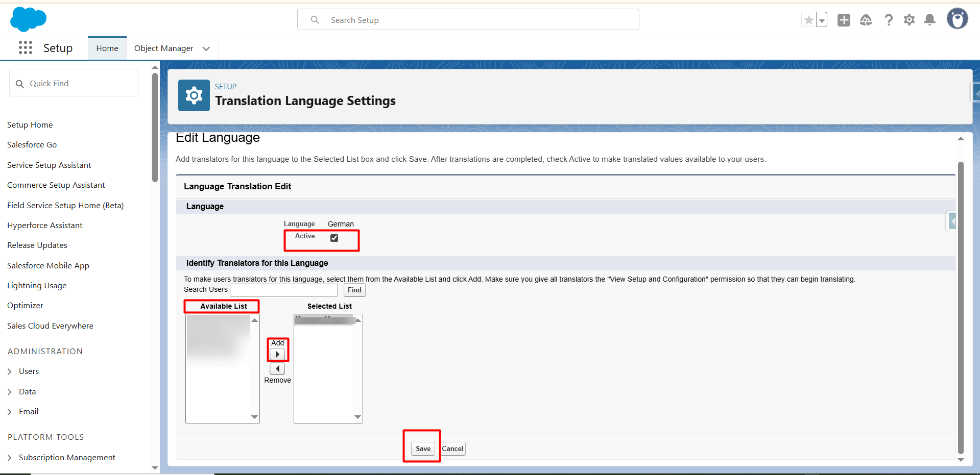Image resolution: width=980 pixels, height=475 pixels.
Task: Click the Add arrow button
Action: pos(277,354)
